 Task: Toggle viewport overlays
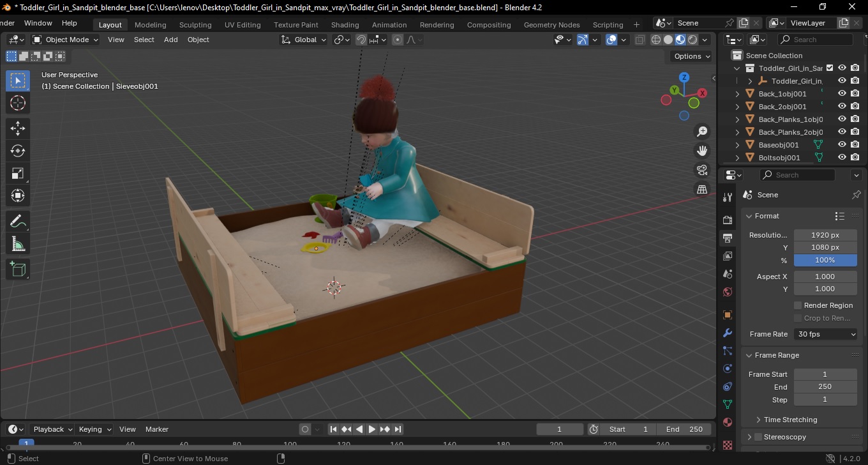coord(611,40)
